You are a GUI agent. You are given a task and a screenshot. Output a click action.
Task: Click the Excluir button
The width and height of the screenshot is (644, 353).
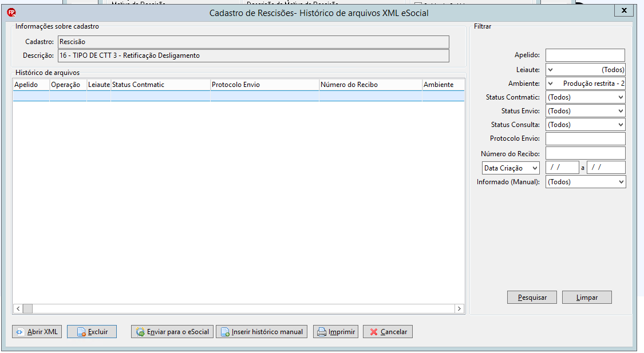pyautogui.click(x=92, y=332)
